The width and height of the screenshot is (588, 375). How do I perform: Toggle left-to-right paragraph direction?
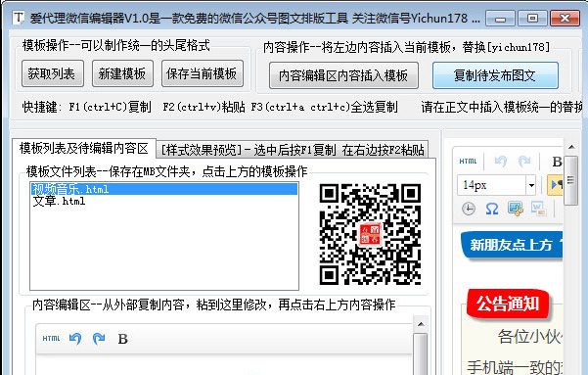point(555,185)
